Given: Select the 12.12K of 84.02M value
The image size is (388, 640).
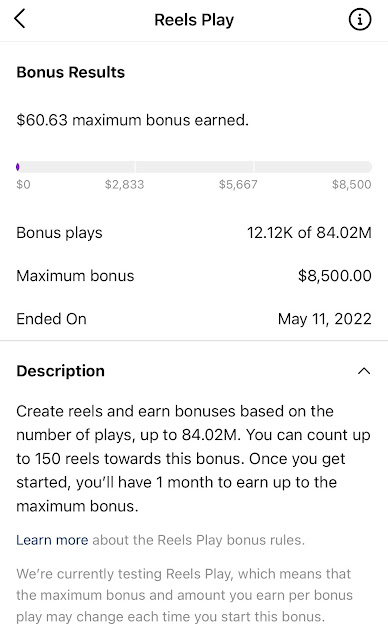Looking at the screenshot, I should [309, 233].
